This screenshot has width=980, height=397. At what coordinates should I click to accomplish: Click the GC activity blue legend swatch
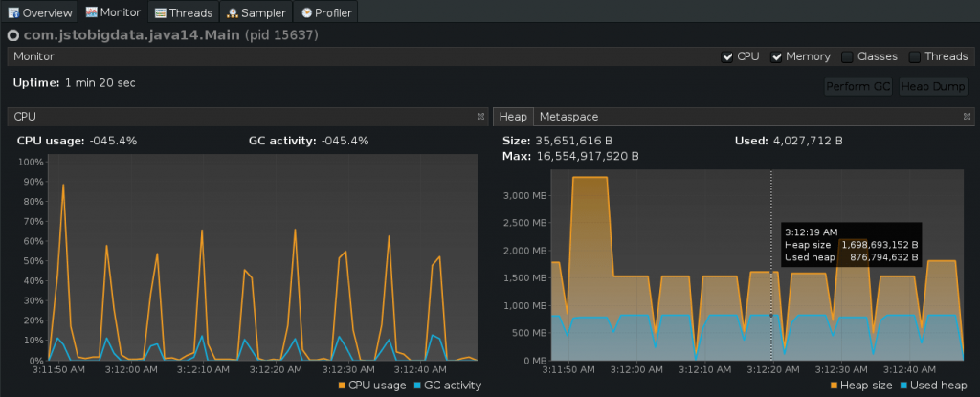[x=417, y=386]
